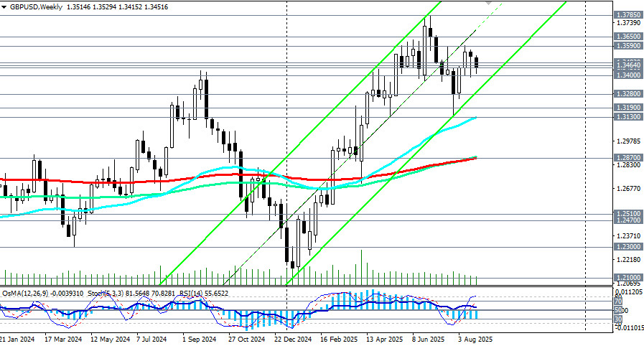
Task: Click the RSI level 30 label
Action: (617, 319)
